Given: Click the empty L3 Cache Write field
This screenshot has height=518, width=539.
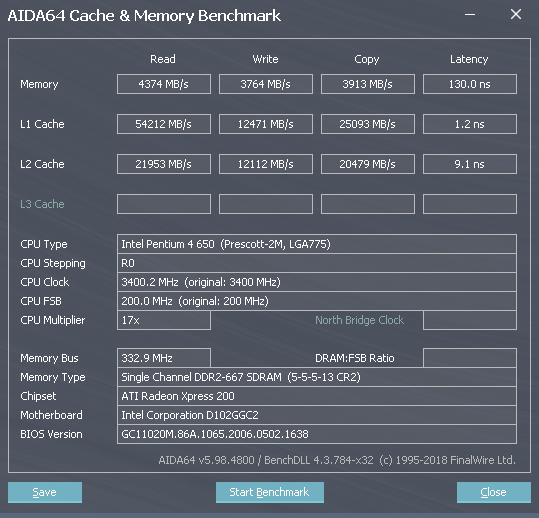Looking at the screenshot, I should click(x=266, y=204).
